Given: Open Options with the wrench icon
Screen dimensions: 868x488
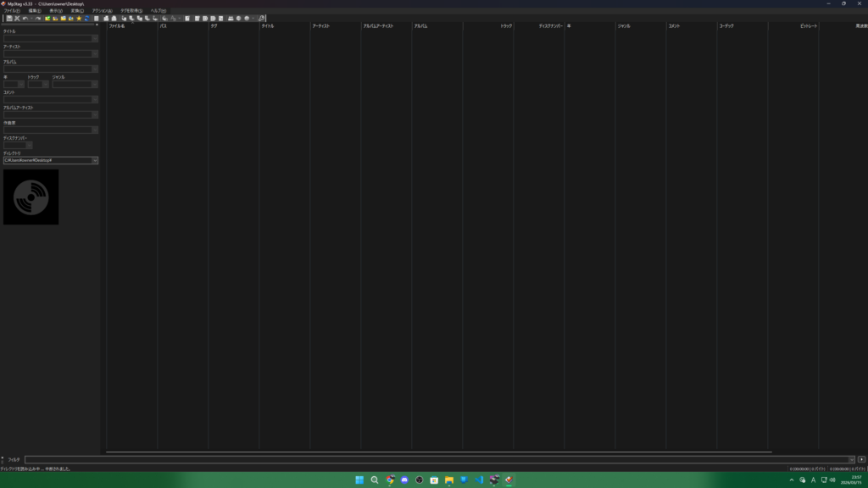Looking at the screenshot, I should (262, 18).
